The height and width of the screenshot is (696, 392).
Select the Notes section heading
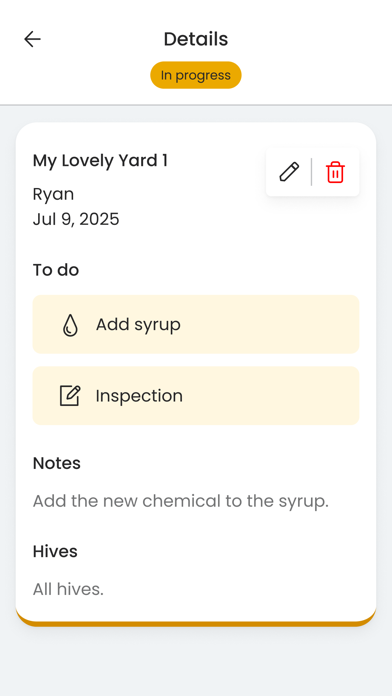(57, 463)
